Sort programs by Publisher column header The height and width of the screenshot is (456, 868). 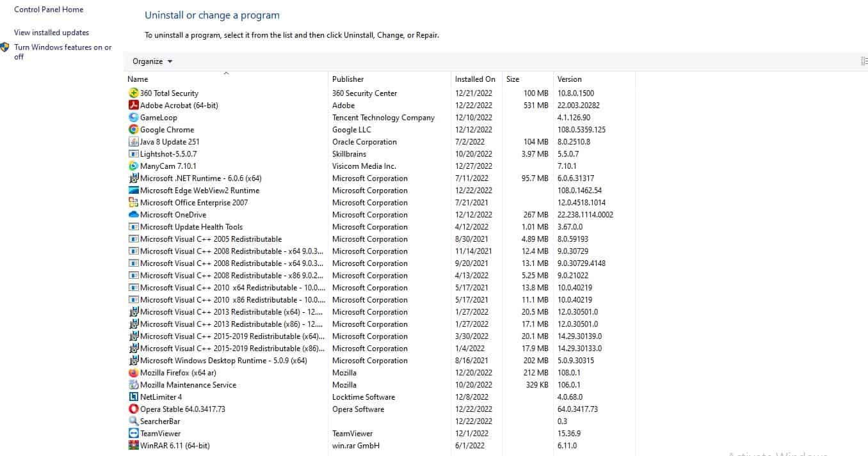tap(348, 79)
